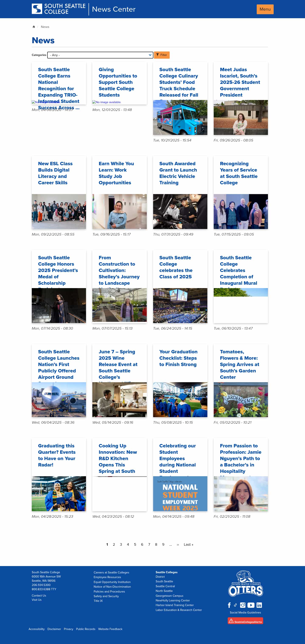Viewport: 305px width, 644px height.
Task: Go to pagination page 2
Action: tap(114, 544)
